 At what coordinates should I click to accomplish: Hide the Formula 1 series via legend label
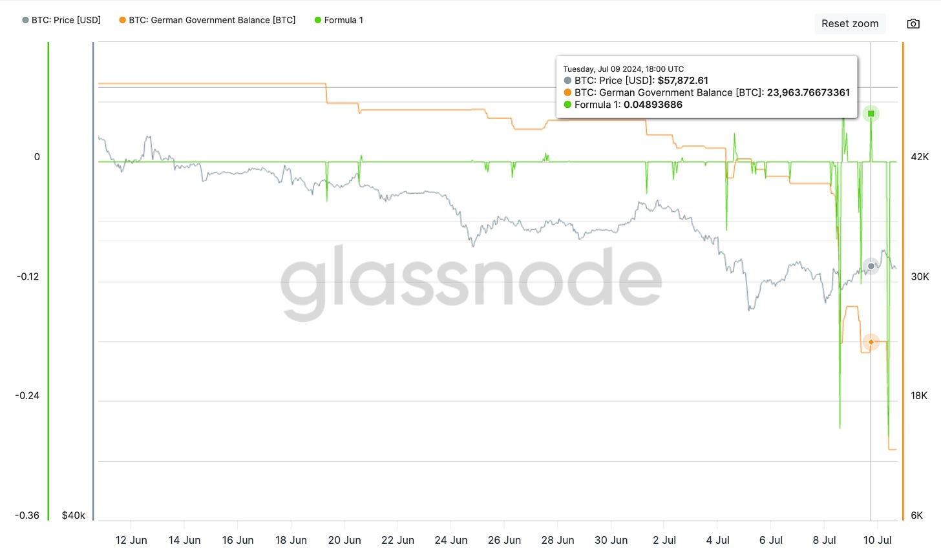point(343,20)
